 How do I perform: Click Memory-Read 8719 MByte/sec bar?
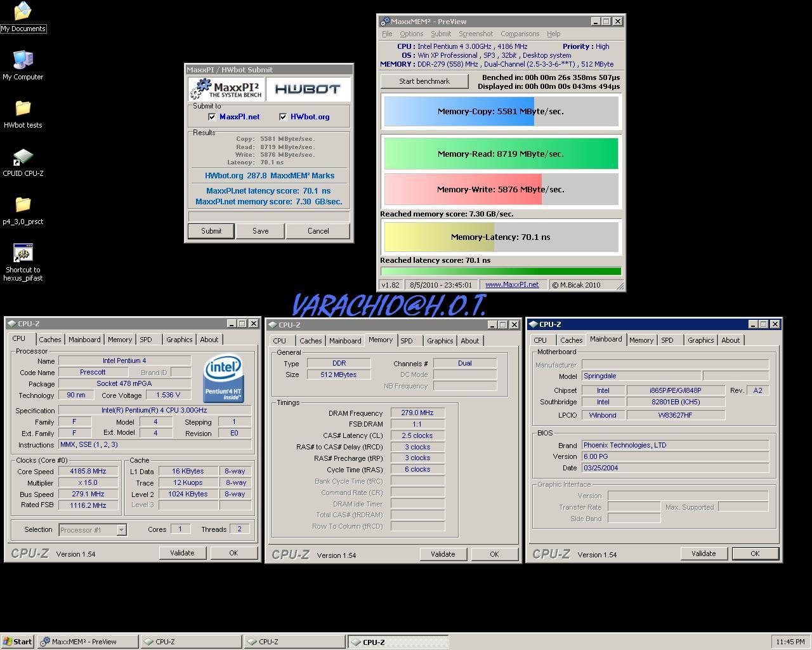click(501, 154)
